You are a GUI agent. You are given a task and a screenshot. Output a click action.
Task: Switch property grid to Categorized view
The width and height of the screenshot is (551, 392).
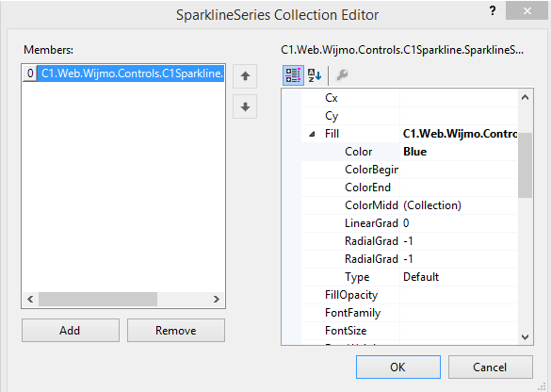[x=293, y=75]
